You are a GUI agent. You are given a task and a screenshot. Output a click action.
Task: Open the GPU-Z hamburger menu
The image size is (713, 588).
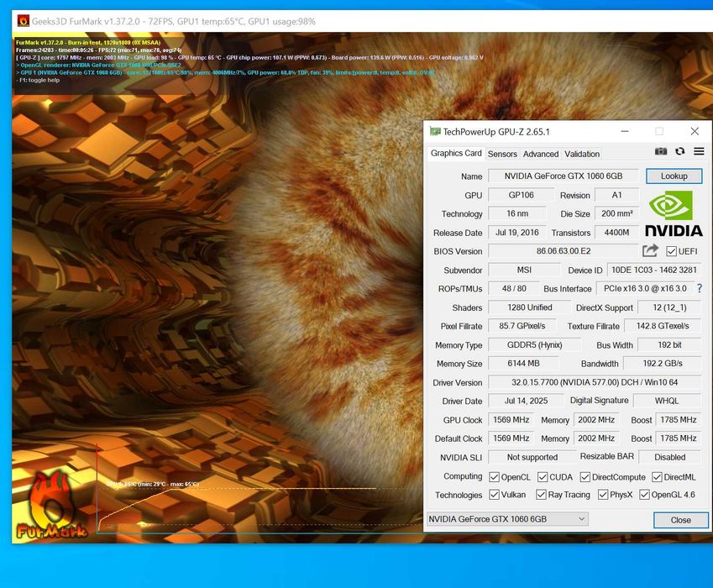pos(699,151)
